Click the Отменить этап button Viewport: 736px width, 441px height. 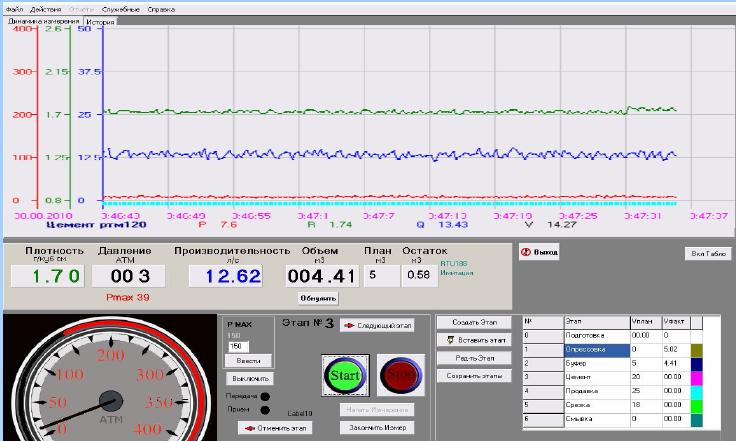[275, 428]
